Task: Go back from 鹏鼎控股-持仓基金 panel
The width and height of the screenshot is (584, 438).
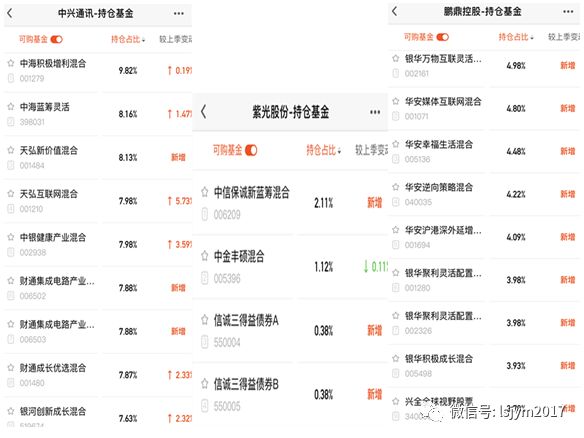Action: [395, 11]
